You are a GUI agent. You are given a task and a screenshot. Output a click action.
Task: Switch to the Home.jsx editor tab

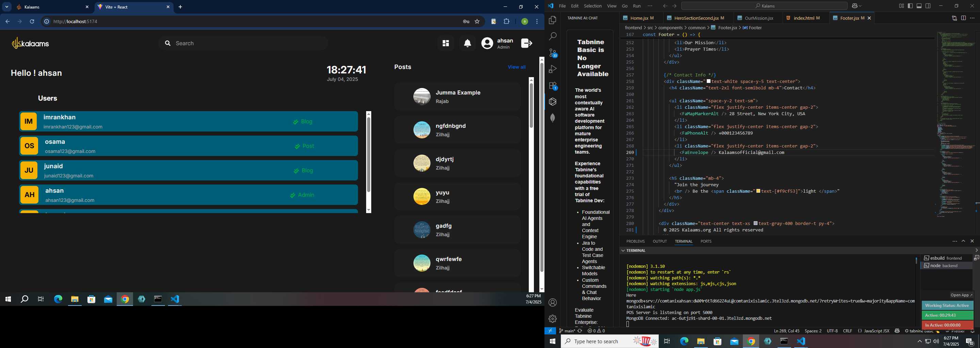[639, 18]
